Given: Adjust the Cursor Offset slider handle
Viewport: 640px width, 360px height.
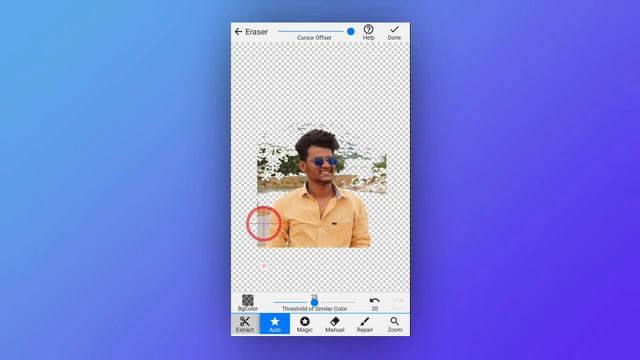Looking at the screenshot, I should (x=351, y=31).
